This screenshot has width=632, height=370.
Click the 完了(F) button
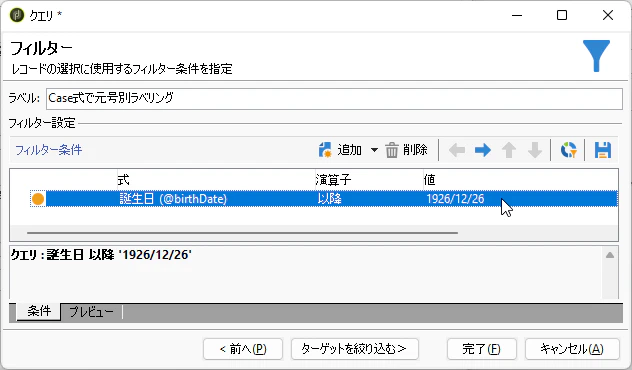pyautogui.click(x=482, y=349)
